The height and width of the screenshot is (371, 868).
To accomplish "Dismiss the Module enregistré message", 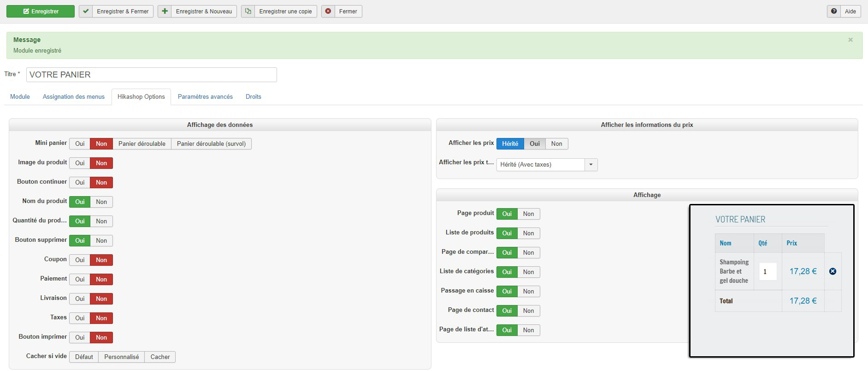I will (x=850, y=40).
